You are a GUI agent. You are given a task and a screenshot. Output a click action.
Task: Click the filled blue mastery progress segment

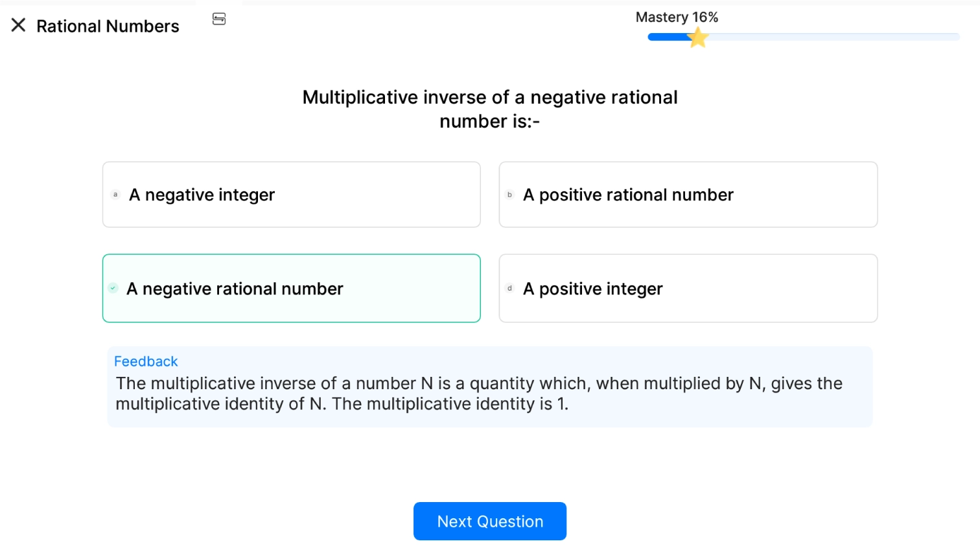coord(669,37)
